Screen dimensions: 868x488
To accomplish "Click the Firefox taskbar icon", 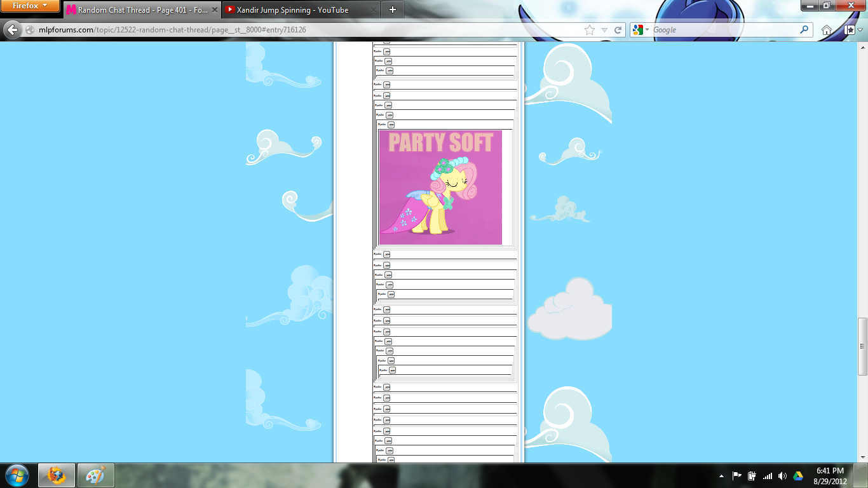I will tap(57, 475).
